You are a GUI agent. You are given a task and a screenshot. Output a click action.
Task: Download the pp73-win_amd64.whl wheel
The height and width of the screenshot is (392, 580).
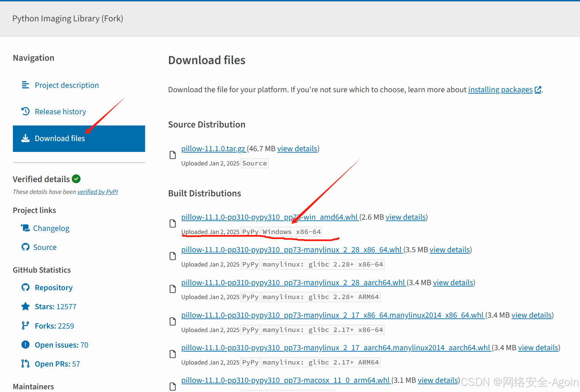click(x=270, y=217)
